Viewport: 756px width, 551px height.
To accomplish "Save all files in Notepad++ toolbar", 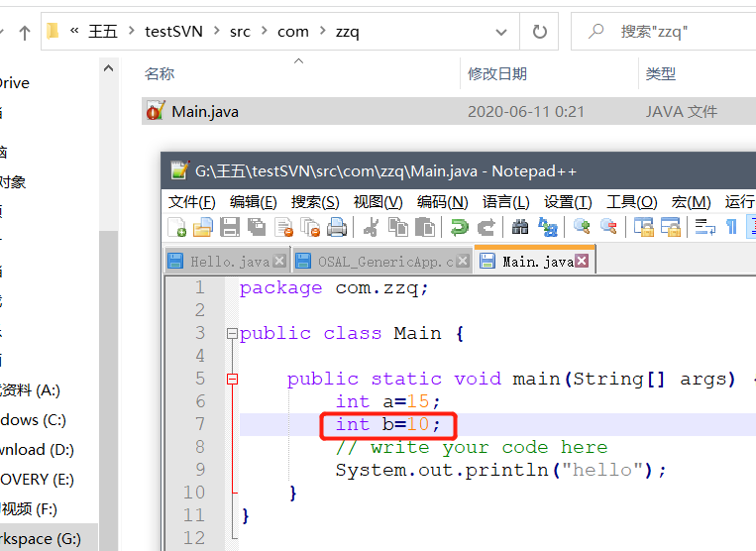I will click(x=257, y=227).
